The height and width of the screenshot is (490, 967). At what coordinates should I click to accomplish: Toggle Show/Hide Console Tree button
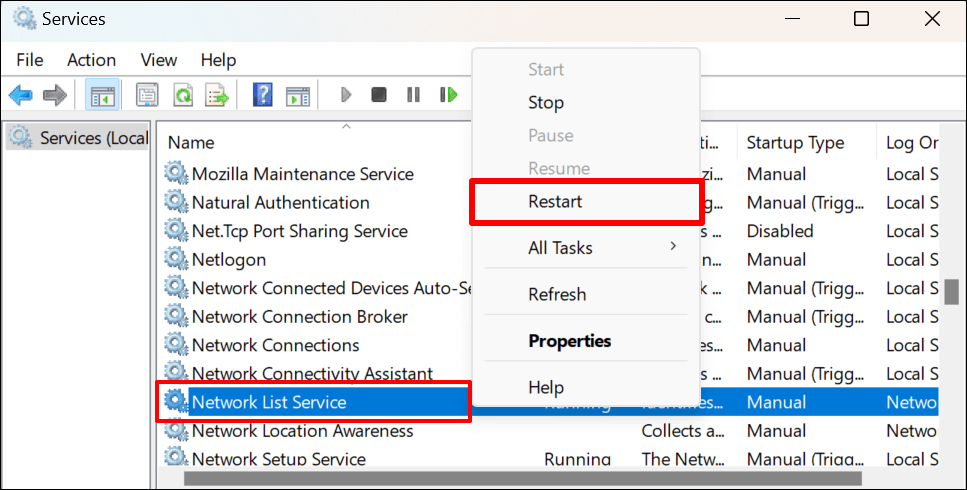[102, 95]
